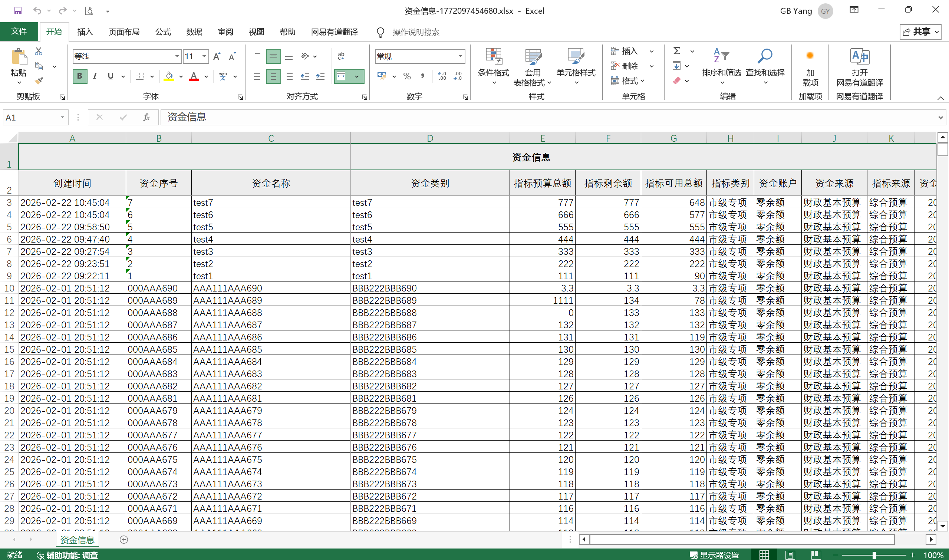
Task: Toggle Underline formatting
Action: pyautogui.click(x=111, y=76)
